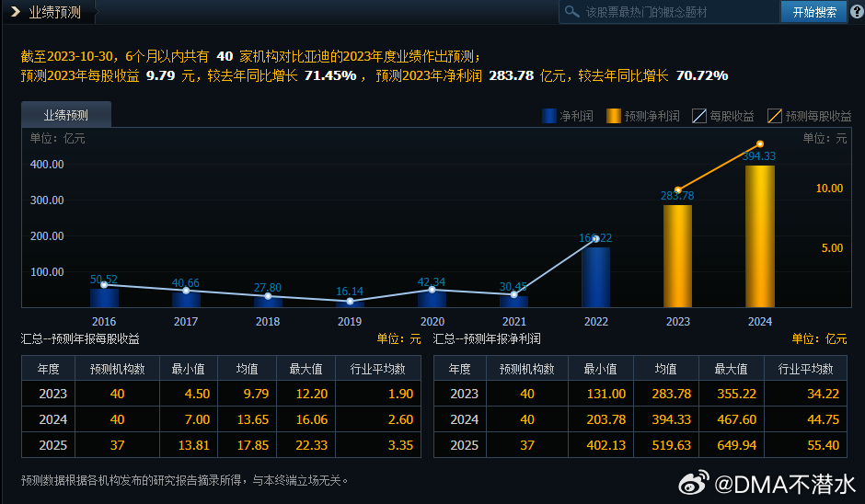Click the 2023 forecast gold bar
865x504 pixels.
click(x=677, y=256)
